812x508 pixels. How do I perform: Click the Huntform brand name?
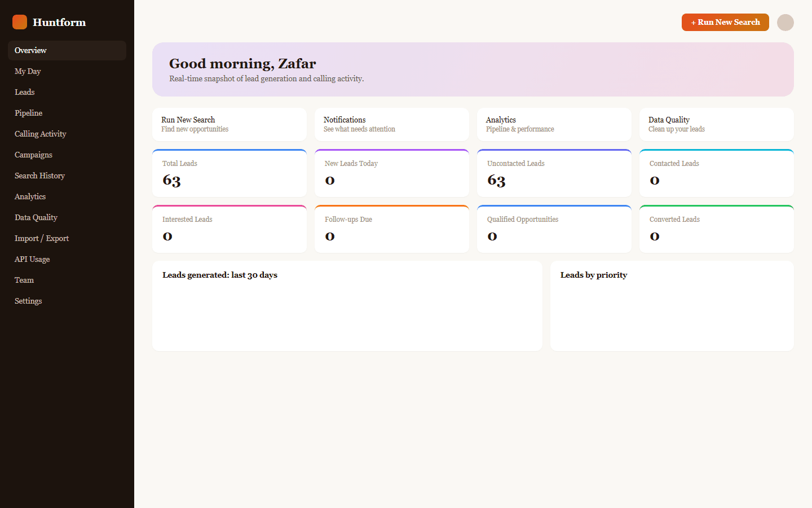click(x=59, y=22)
